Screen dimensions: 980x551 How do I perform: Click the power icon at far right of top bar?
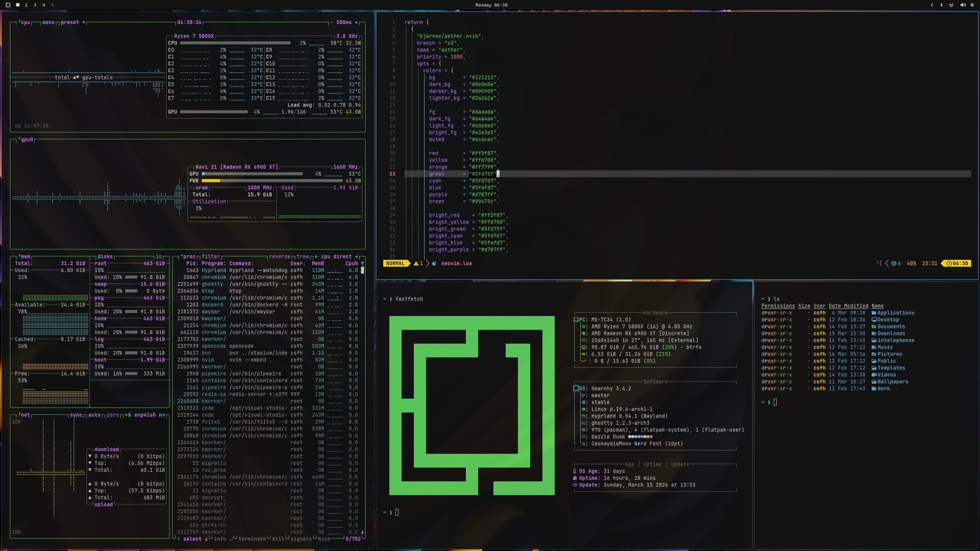[972, 5]
